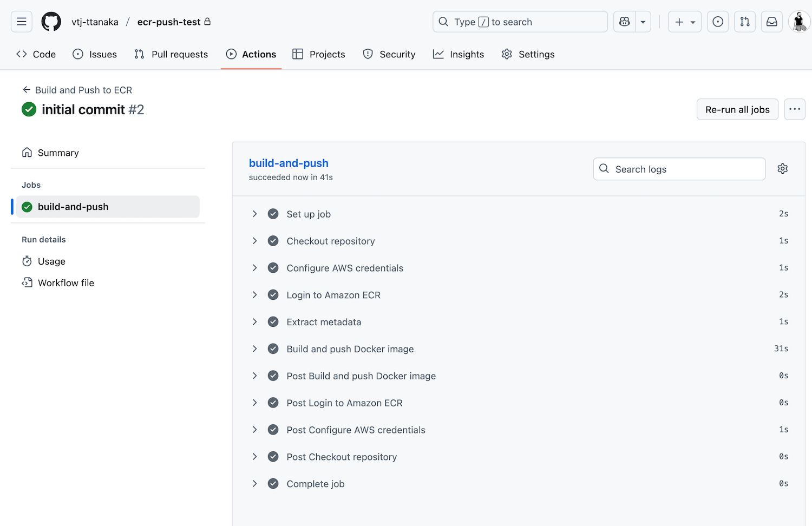Expand the Login to Amazon ECR step

point(255,295)
